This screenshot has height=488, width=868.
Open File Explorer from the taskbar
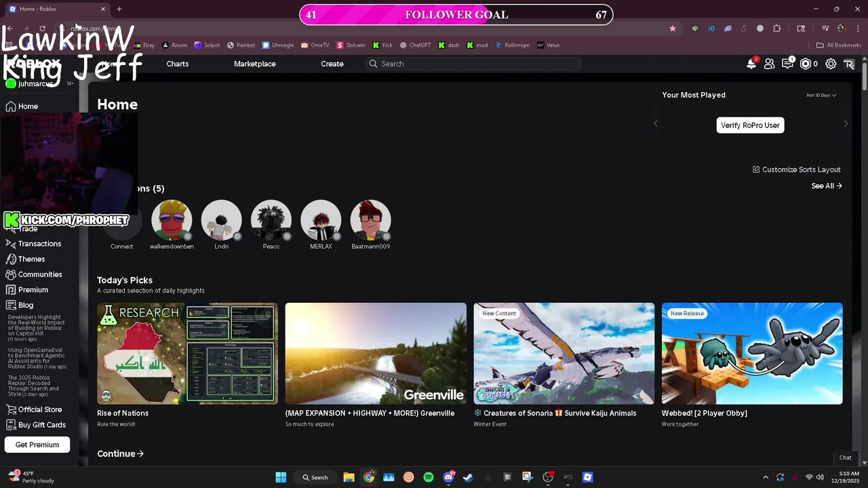tap(349, 477)
